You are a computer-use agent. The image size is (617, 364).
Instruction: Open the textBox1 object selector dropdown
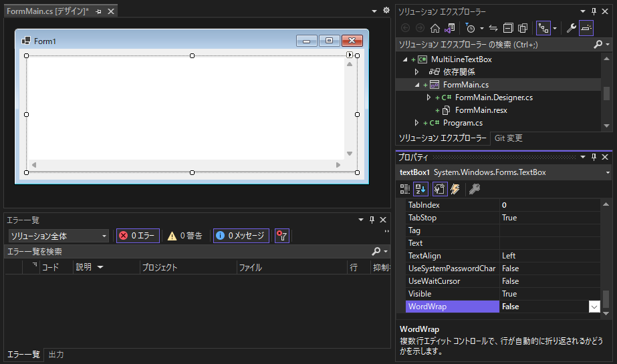(608, 172)
